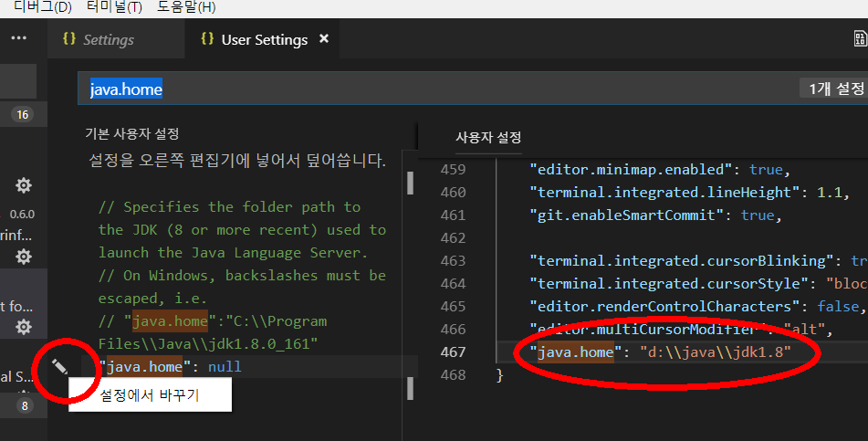Open the 터미널(T) menu
This screenshot has height=441, width=868.
click(114, 7)
